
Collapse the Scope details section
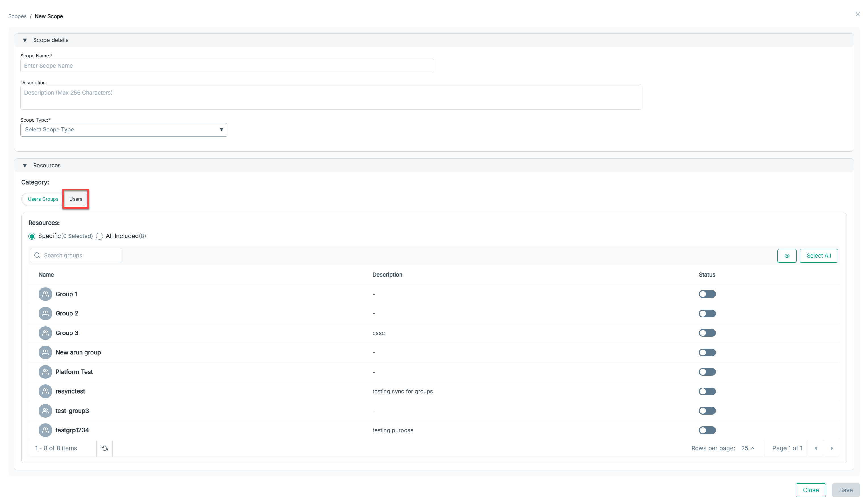[x=25, y=40]
